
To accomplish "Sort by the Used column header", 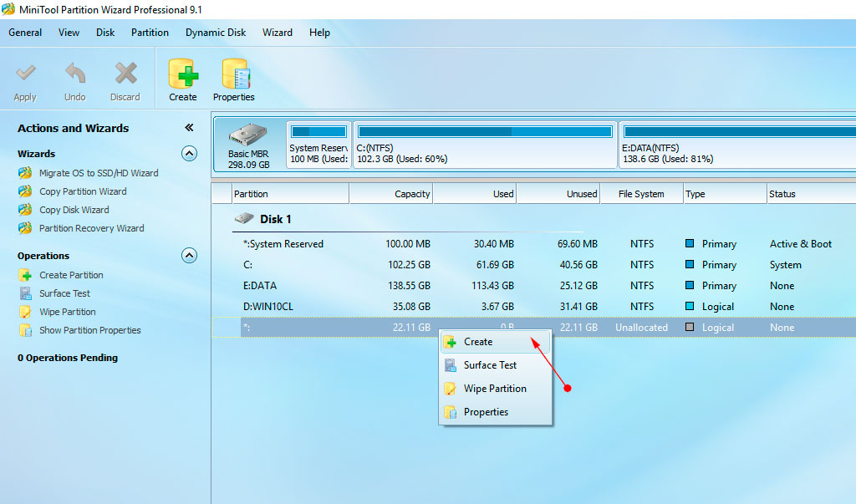I will (475, 194).
